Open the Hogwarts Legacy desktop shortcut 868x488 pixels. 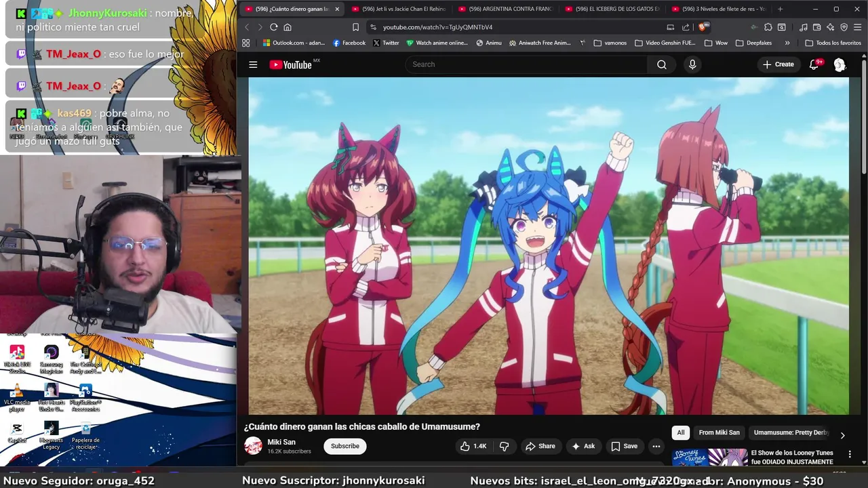click(x=52, y=434)
